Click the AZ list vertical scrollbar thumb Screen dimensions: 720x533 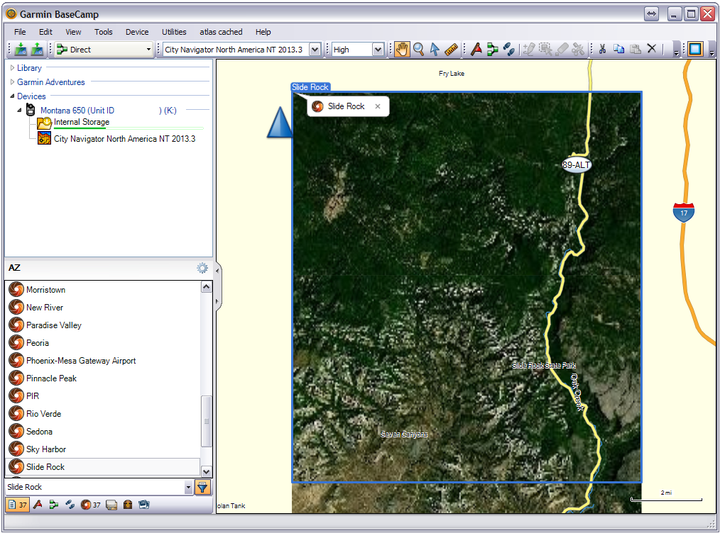point(206,421)
